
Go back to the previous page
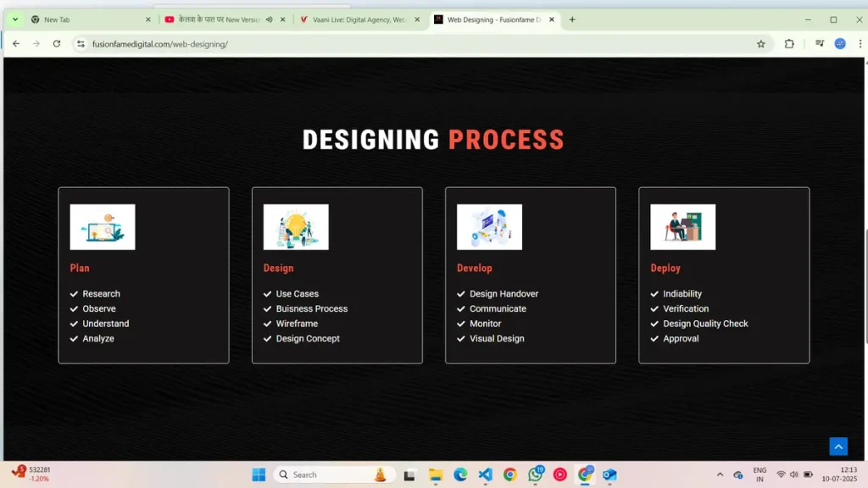point(16,44)
